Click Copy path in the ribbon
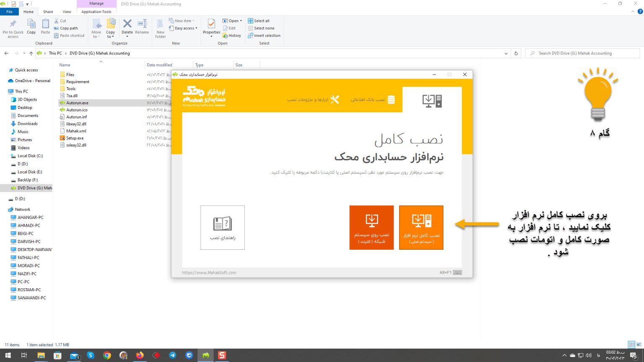Screen dimensions: 644x362 pyautogui.click(x=66, y=28)
